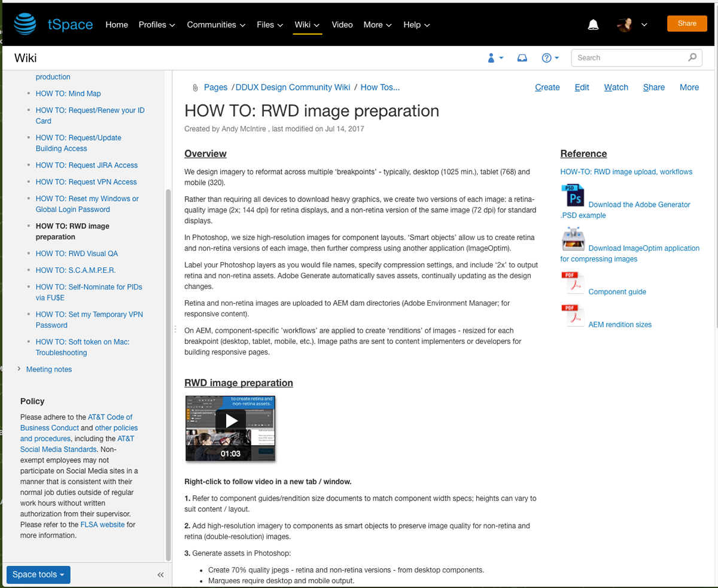718x588 pixels.
Task: Open the Help dropdown menu
Action: tap(417, 25)
